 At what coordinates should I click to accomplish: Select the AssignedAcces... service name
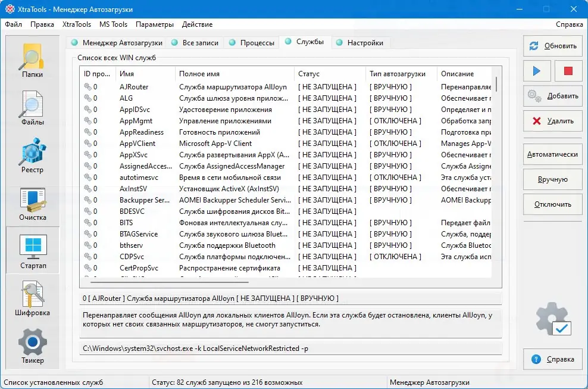146,166
